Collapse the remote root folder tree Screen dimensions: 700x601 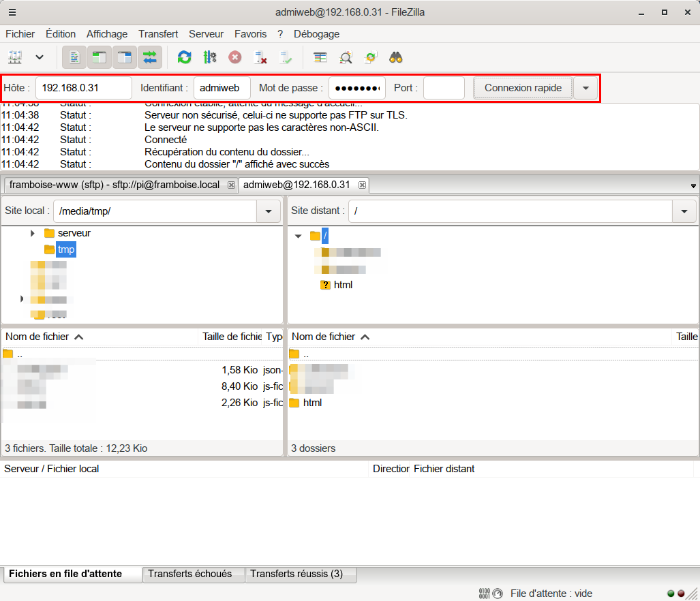pyautogui.click(x=298, y=236)
